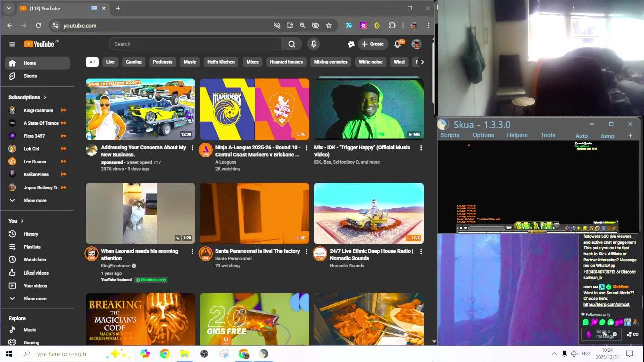Open more options for the Santa Paranormal video

306,252
